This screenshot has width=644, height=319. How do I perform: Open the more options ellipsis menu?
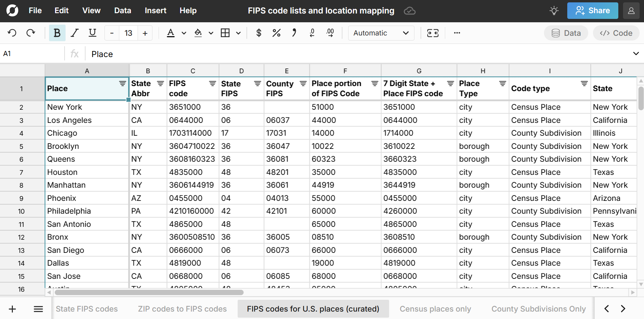457,33
